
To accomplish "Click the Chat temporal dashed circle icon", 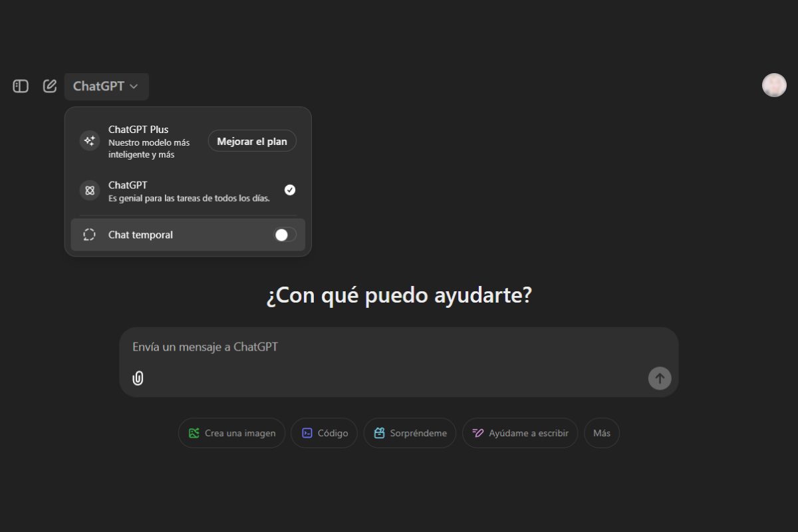I will pos(88,234).
